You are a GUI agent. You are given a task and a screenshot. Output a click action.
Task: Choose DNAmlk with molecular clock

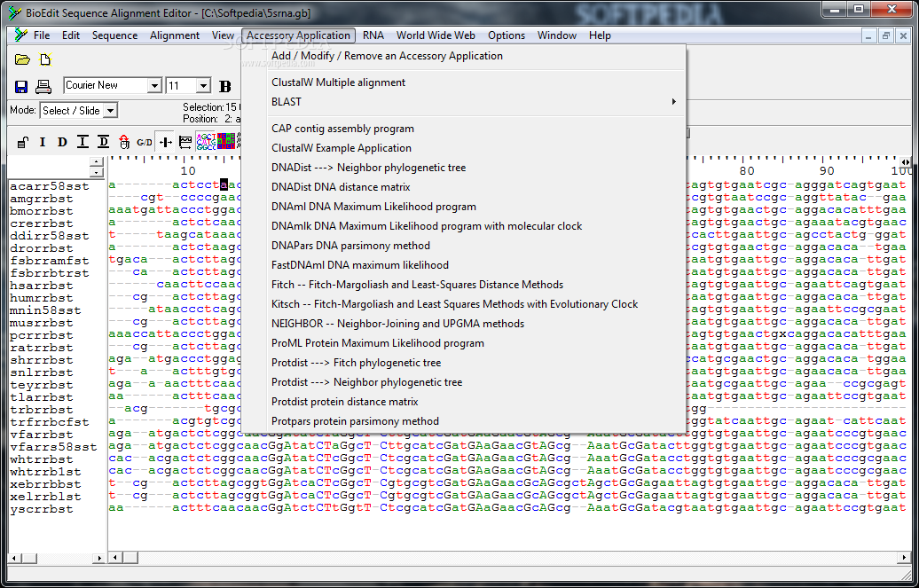(463, 225)
